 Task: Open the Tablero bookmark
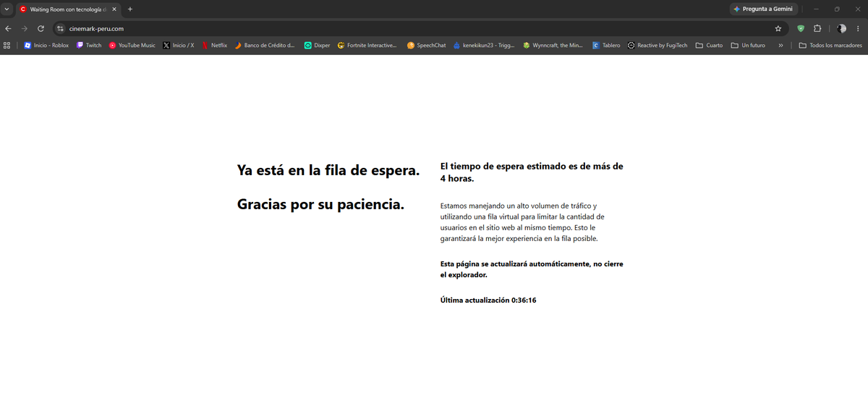tap(606, 45)
